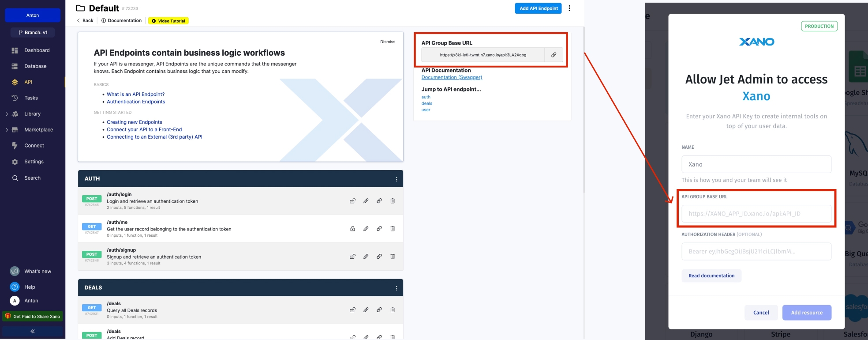The image size is (868, 340).
Task: Expand the Library section in the sidebar
Action: 7,114
